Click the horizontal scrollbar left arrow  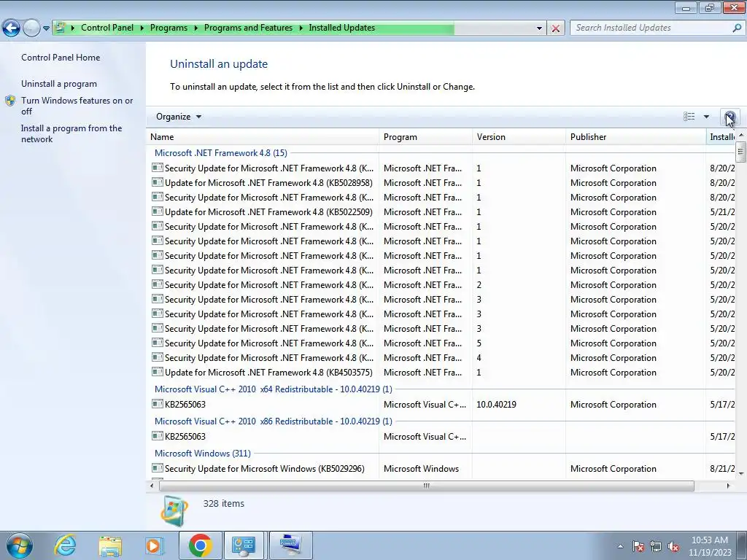152,486
